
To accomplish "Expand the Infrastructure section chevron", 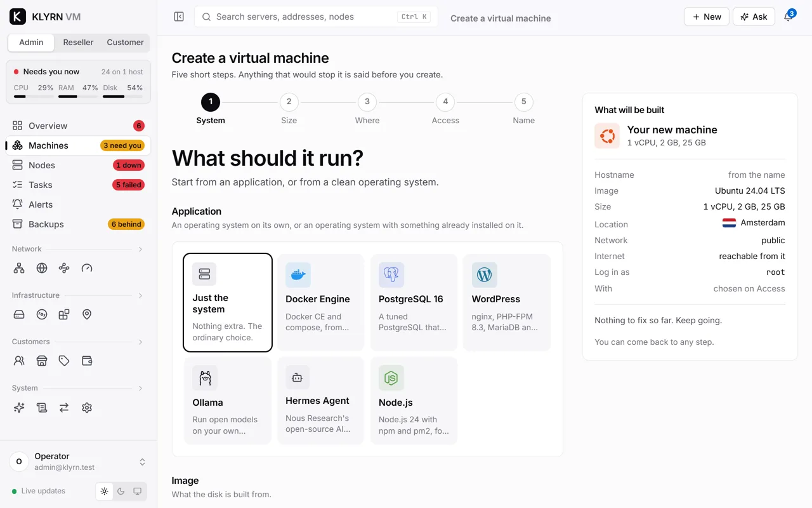I will click(140, 295).
